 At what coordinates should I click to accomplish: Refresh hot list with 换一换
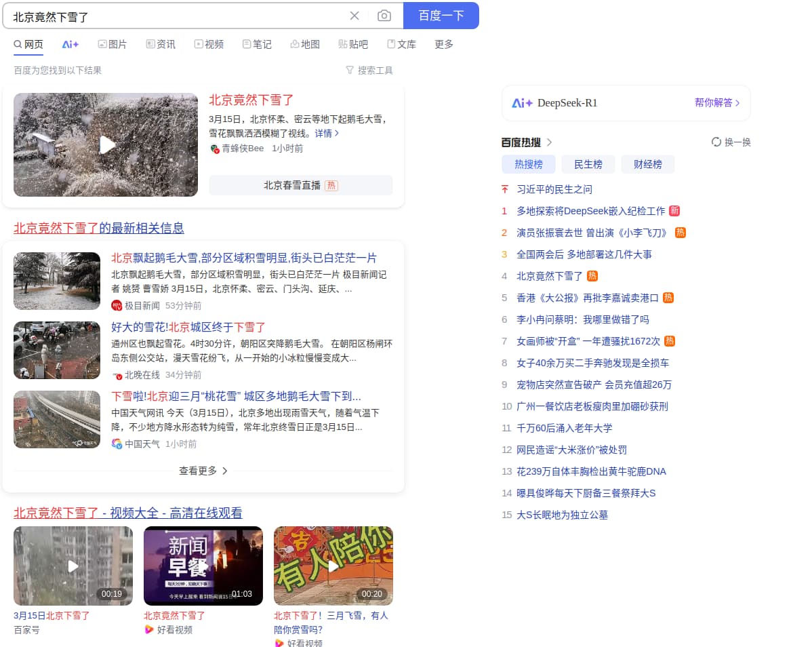[x=731, y=142]
